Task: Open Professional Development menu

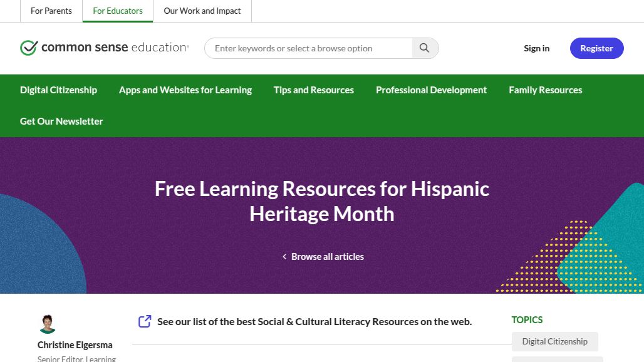Action: click(431, 90)
